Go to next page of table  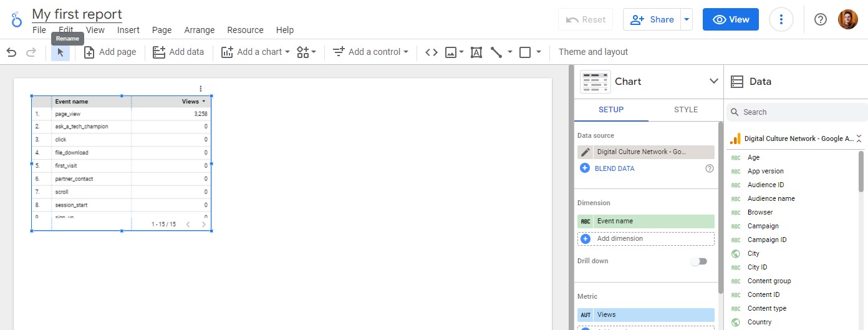tap(204, 224)
